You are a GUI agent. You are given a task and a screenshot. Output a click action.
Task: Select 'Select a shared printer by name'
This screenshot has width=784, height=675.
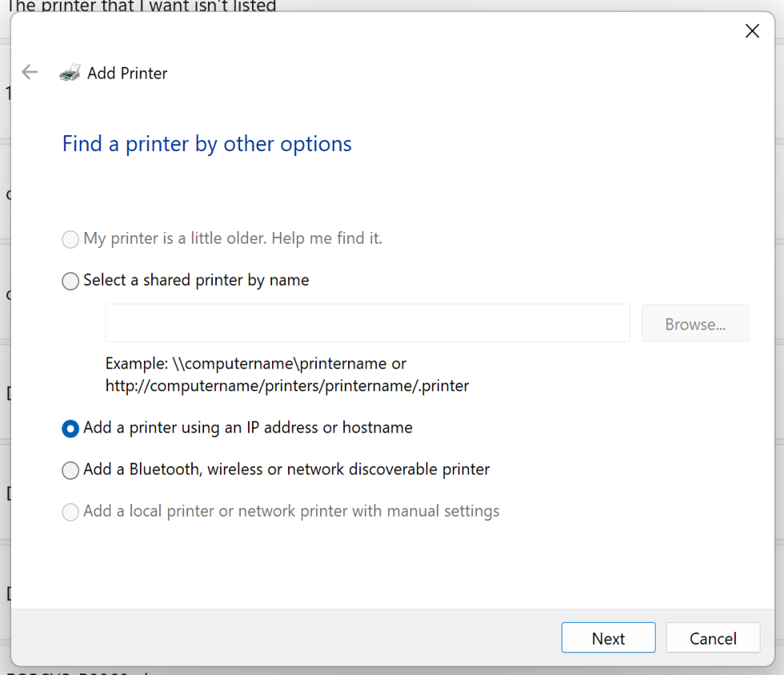(x=70, y=281)
